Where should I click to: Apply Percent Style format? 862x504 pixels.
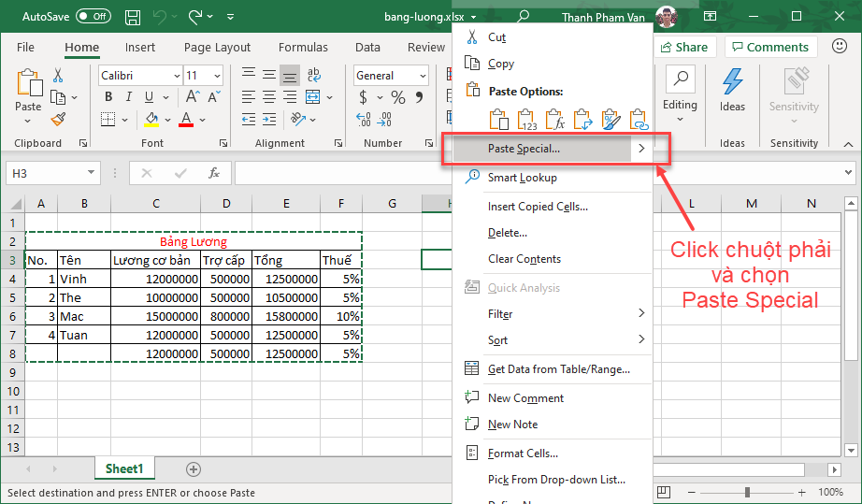(398, 98)
